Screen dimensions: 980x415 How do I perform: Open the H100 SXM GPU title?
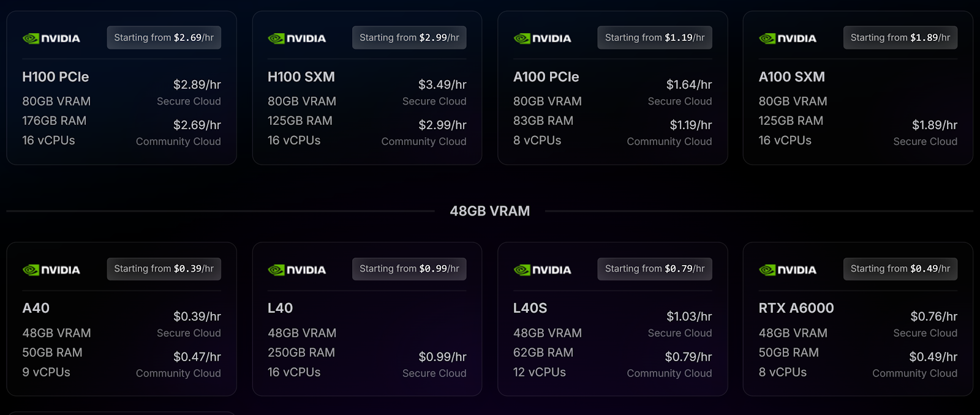point(301,77)
